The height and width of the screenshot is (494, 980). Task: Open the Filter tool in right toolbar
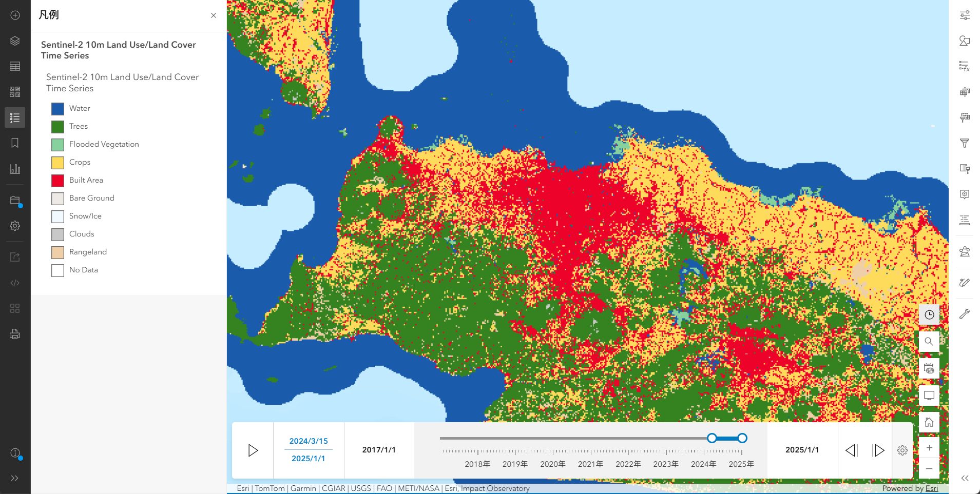(x=965, y=143)
